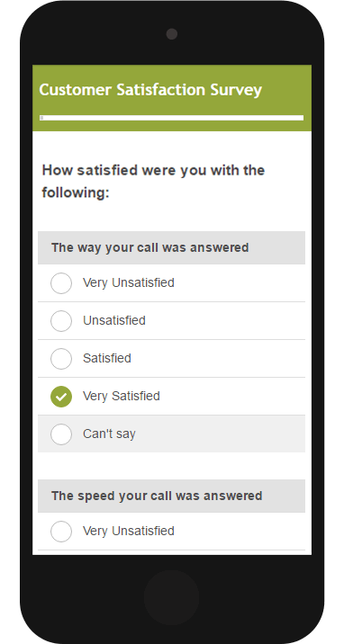Tap the phone's front camera dot
Image resolution: width=344 pixels, height=644 pixels.
(172, 34)
